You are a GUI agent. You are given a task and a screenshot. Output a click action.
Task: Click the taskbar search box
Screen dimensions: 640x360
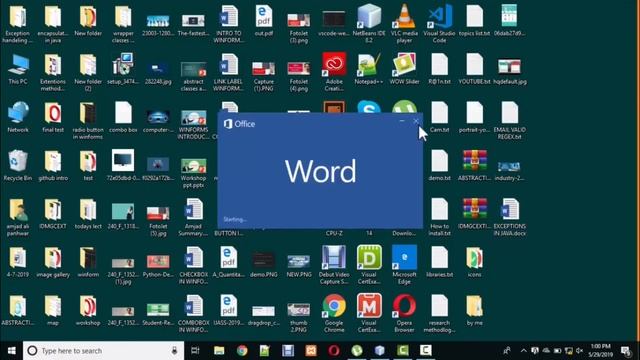103,351
